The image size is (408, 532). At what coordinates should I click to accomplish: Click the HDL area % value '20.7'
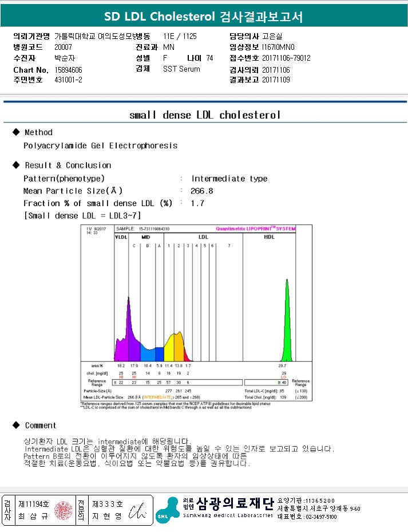(282, 366)
